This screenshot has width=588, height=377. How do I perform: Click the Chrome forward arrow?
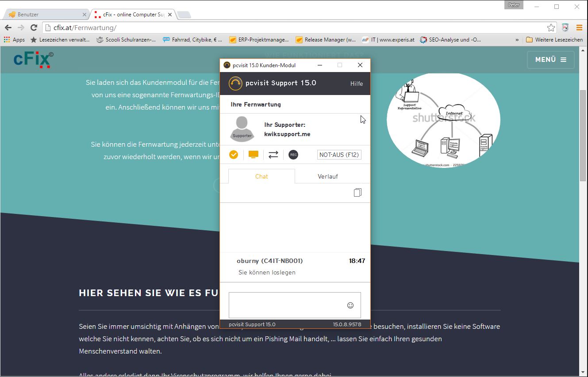(x=21, y=27)
